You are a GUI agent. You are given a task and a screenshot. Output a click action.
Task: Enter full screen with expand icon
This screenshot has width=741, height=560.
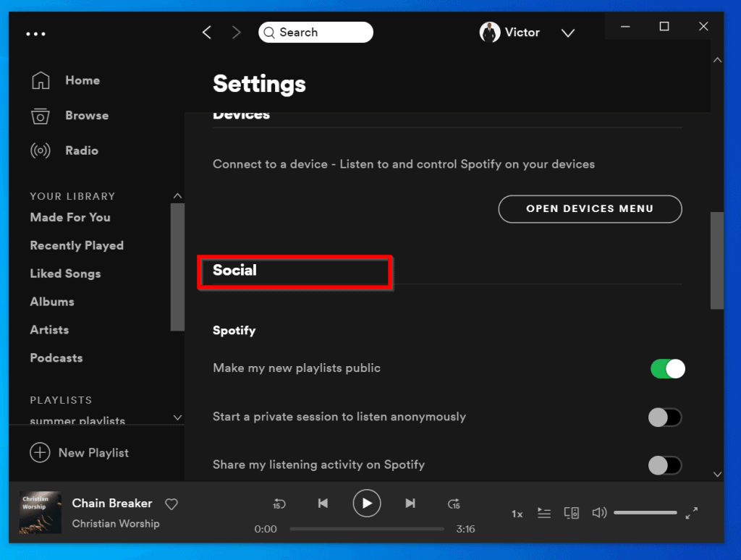tap(691, 513)
